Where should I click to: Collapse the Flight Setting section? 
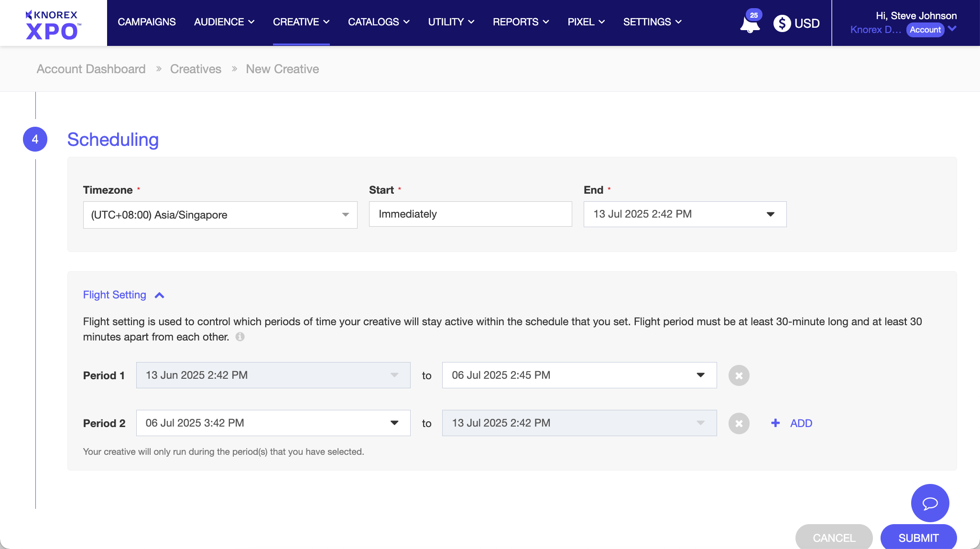point(159,295)
